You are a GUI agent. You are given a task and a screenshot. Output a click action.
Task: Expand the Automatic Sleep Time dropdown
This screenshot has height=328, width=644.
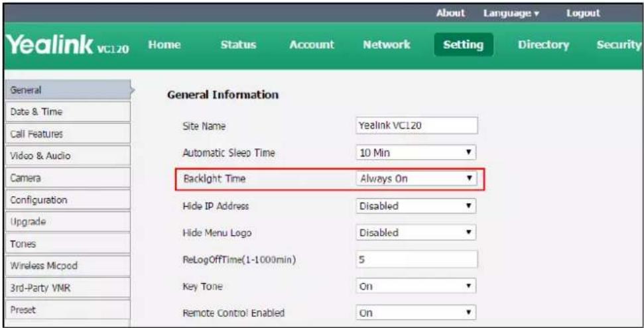pyautogui.click(x=416, y=152)
